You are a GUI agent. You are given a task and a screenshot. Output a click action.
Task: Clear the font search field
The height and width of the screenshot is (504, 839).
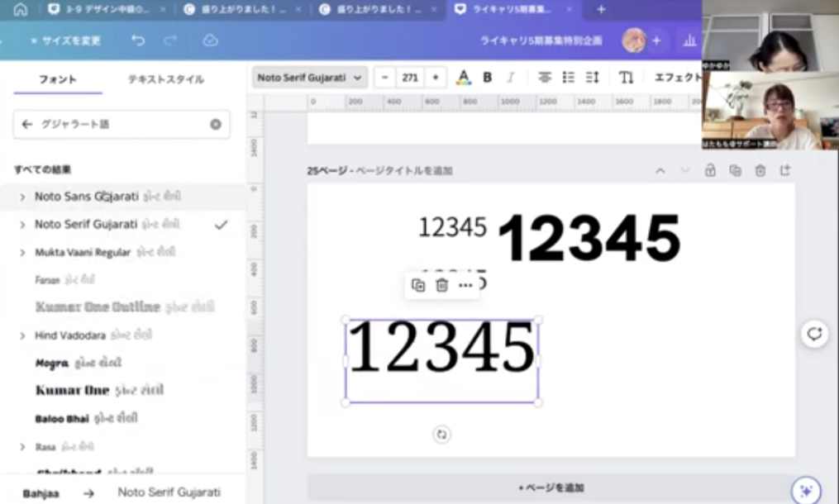[215, 124]
